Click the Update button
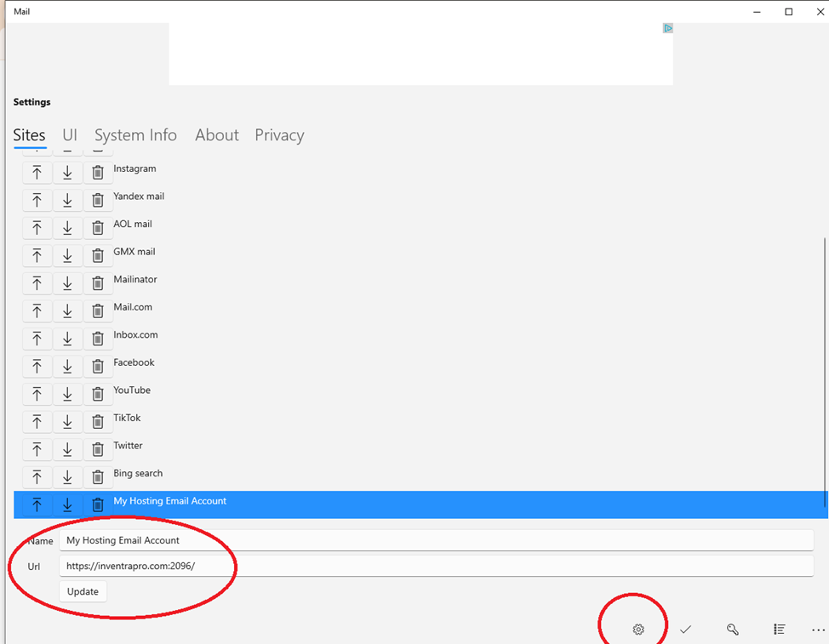 83,591
